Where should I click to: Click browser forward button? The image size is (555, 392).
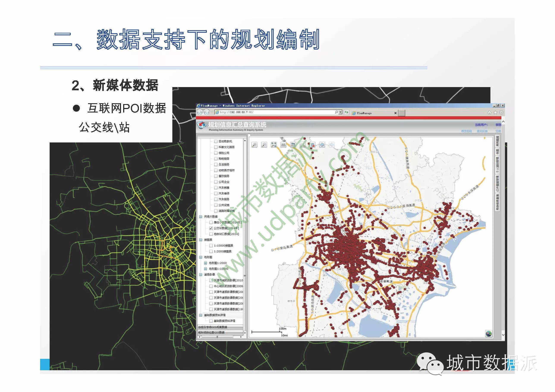coord(206,112)
